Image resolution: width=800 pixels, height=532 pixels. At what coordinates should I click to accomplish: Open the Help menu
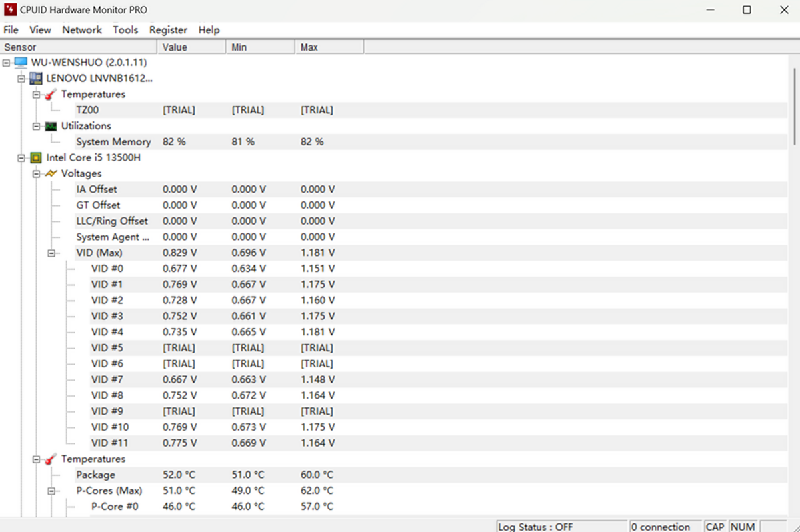click(x=209, y=30)
